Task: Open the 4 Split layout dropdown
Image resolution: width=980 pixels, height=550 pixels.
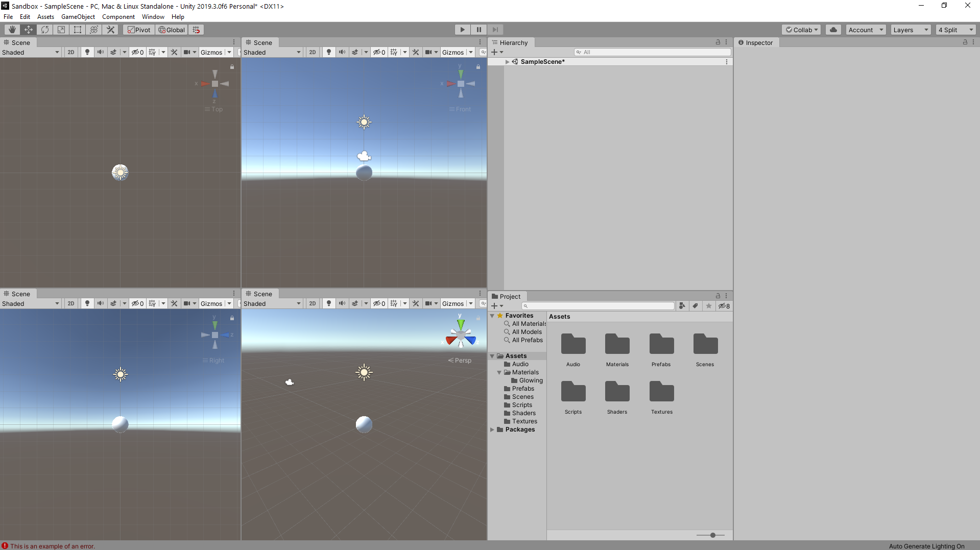Action: point(955,30)
